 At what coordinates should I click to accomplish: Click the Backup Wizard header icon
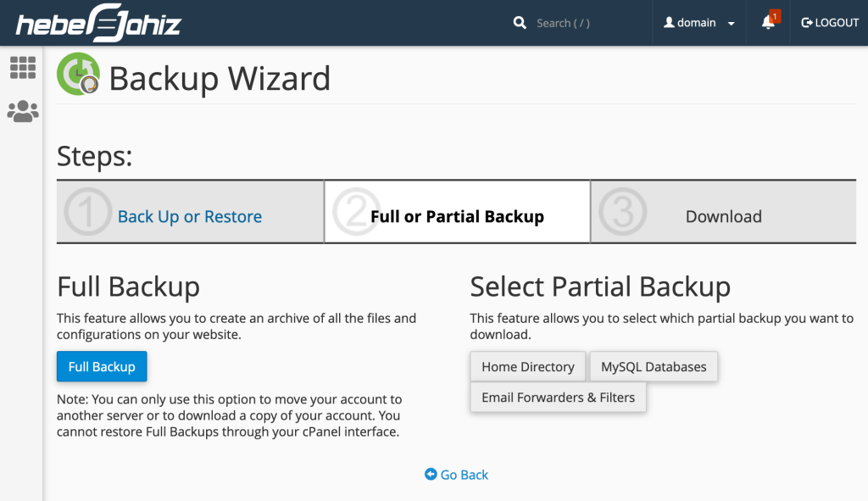[x=78, y=75]
